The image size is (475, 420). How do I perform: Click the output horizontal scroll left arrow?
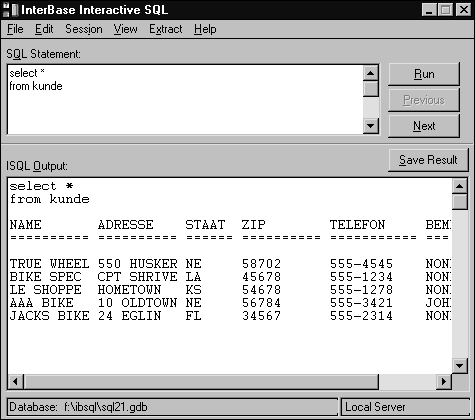pyautogui.click(x=15, y=381)
